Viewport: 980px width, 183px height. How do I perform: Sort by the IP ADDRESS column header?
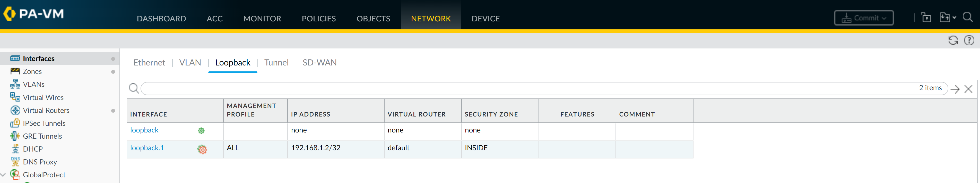[310, 114]
